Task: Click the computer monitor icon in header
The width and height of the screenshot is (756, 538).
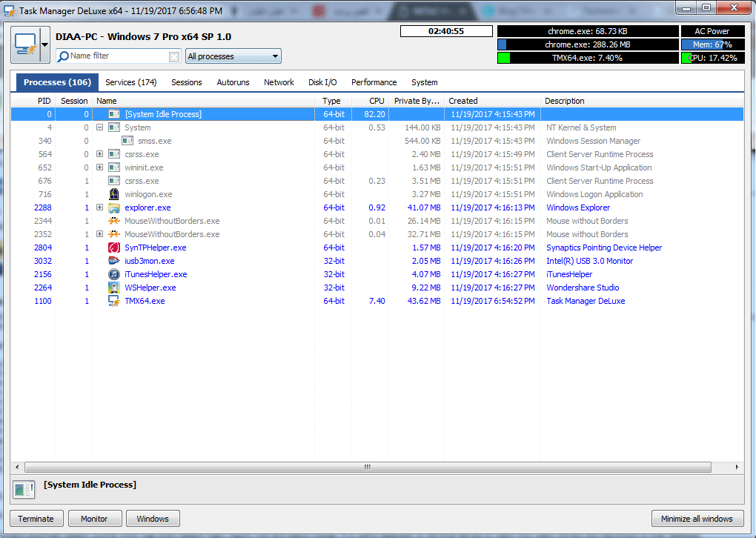Action: tap(25, 44)
